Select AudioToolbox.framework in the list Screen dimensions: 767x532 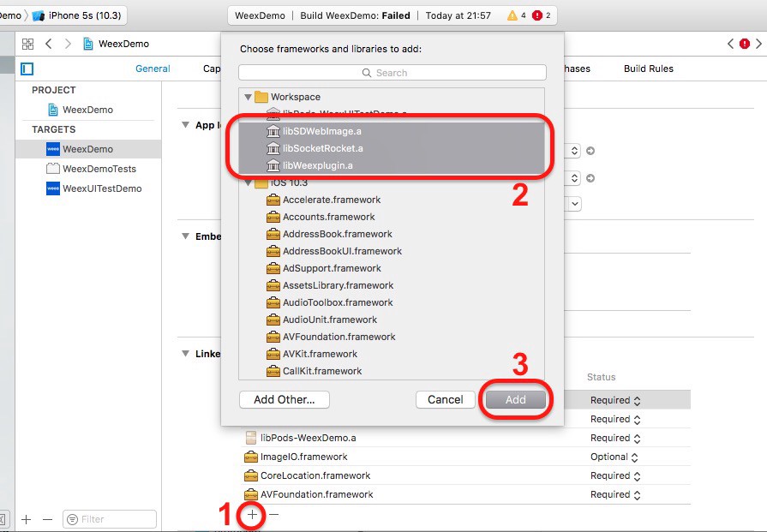pos(392,302)
